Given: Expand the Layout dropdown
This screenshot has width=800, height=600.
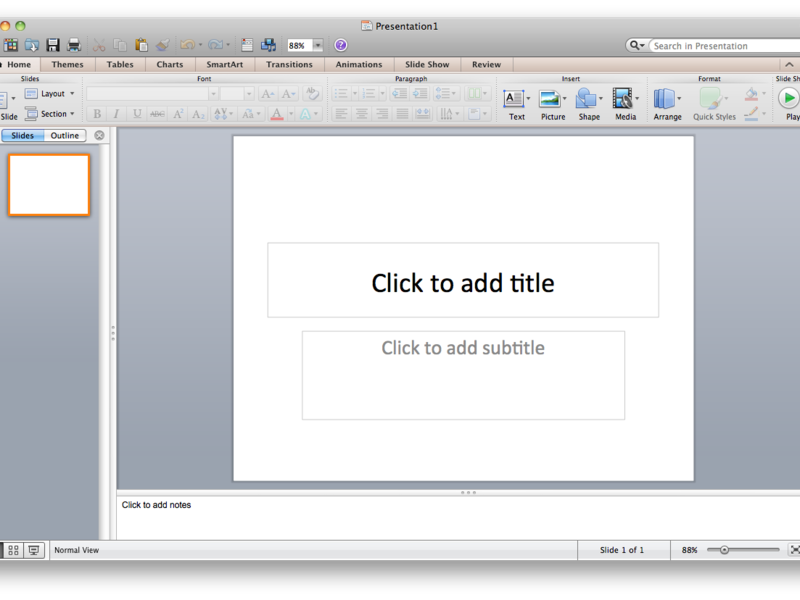Looking at the screenshot, I should click(x=50, y=94).
